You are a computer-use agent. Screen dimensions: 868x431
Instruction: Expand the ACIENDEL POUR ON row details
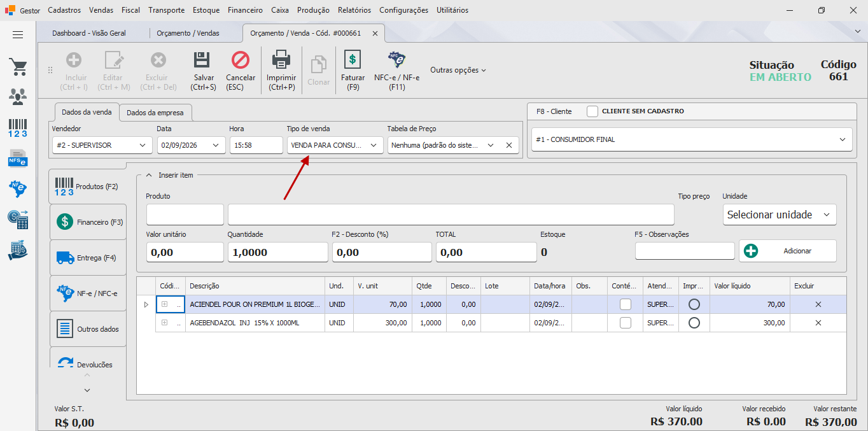(164, 304)
